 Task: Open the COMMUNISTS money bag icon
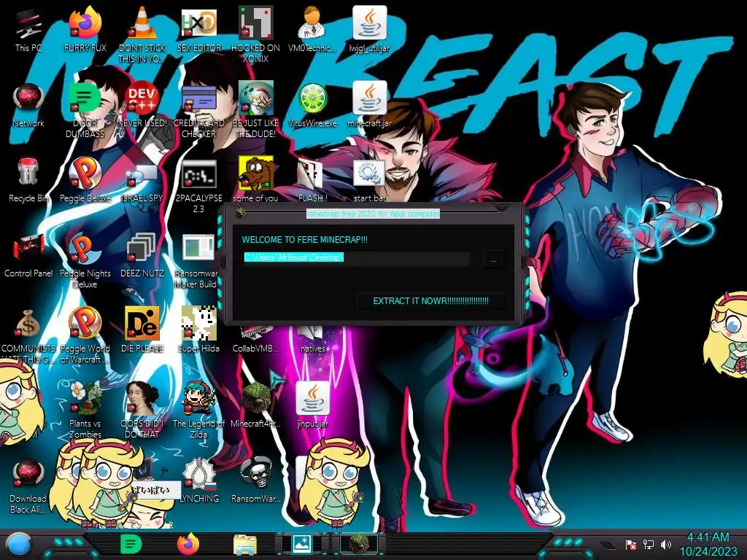[x=28, y=336]
